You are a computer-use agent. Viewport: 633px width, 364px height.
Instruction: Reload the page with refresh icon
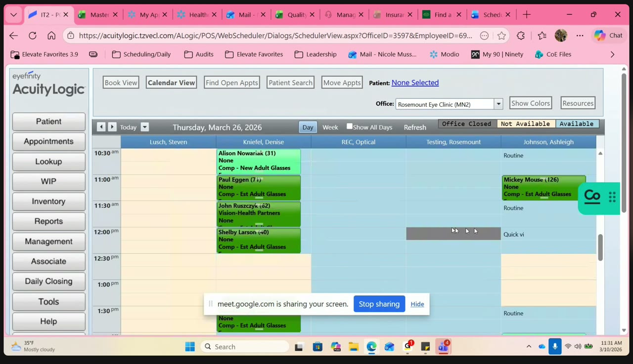point(33,36)
